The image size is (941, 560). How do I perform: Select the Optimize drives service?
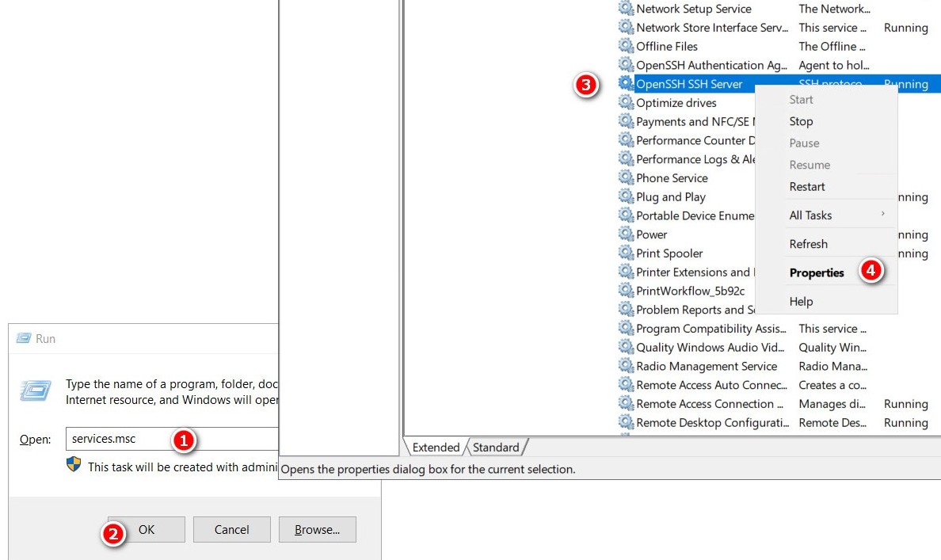coord(676,103)
